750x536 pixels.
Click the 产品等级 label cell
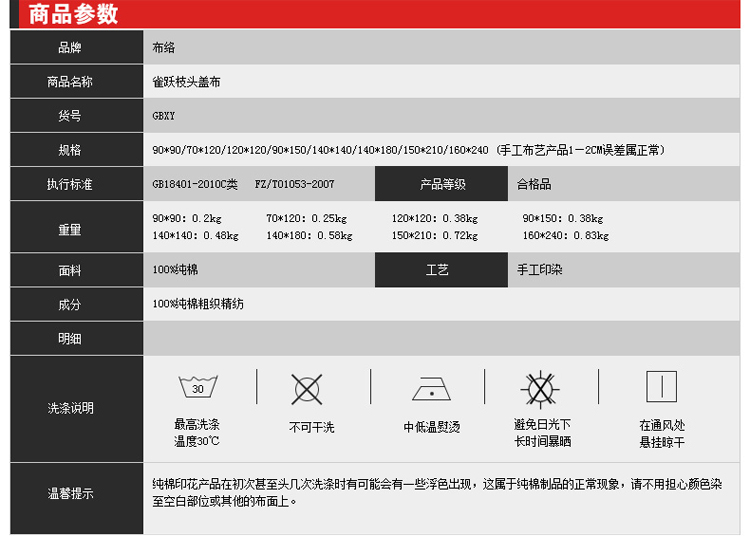point(441,184)
